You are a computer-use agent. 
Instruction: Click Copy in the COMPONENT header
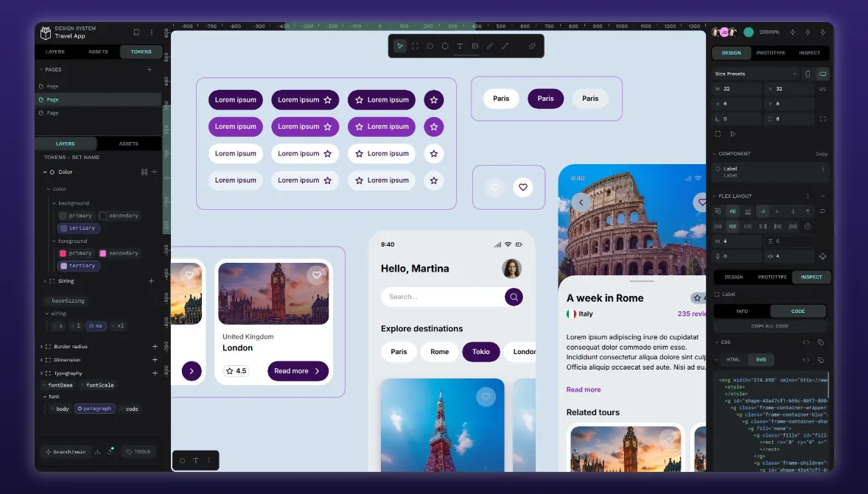coord(822,154)
